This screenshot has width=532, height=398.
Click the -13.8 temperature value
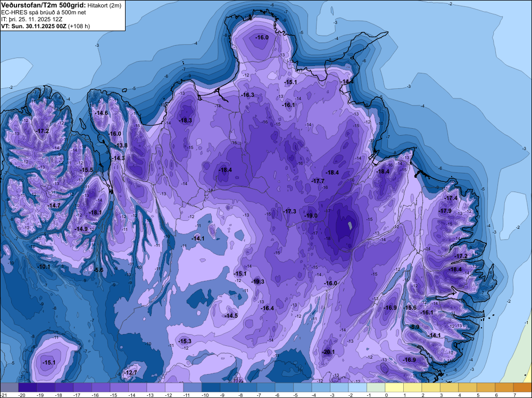tap(121, 146)
